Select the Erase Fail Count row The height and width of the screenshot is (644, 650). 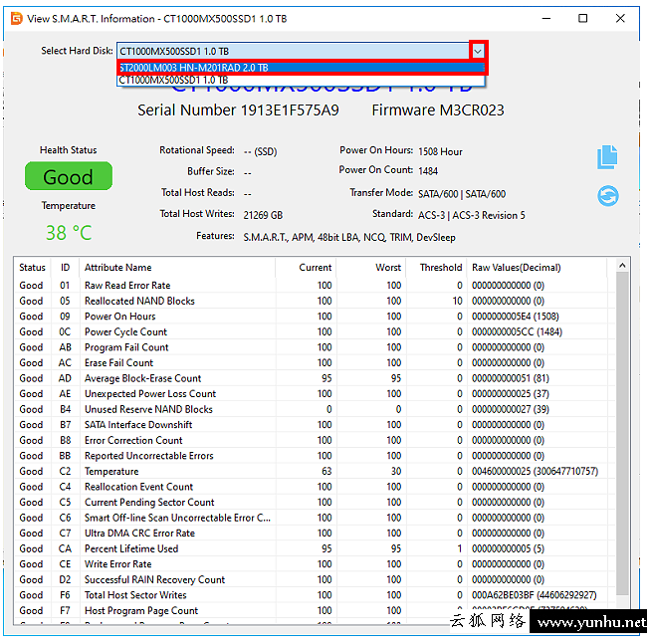click(316, 362)
